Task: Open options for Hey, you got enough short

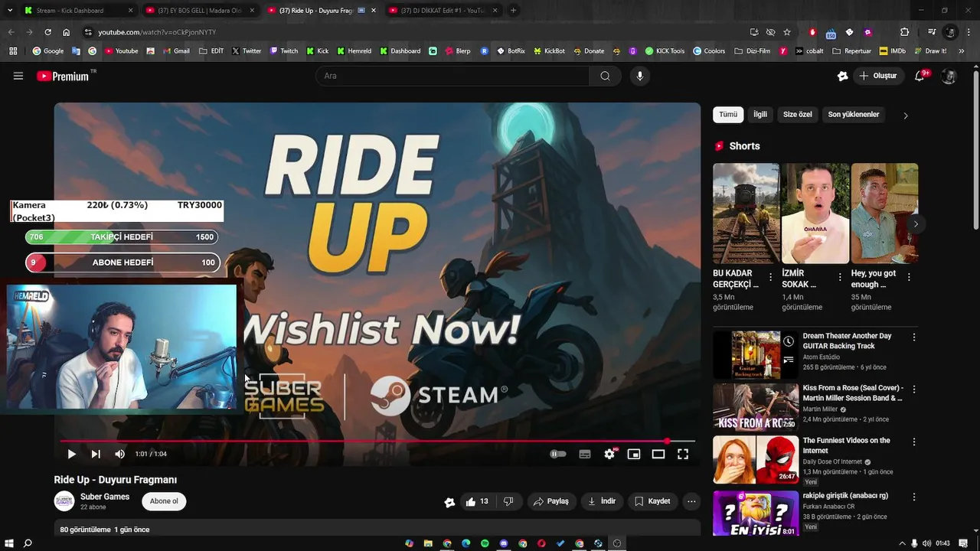Action: pyautogui.click(x=909, y=277)
